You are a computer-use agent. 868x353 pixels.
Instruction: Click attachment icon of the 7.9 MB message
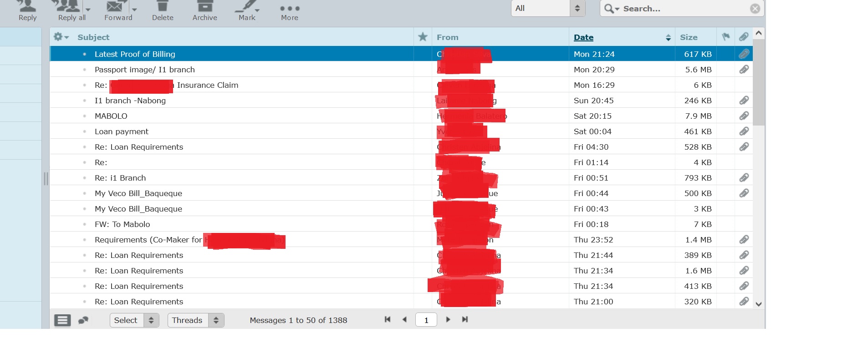coord(744,116)
